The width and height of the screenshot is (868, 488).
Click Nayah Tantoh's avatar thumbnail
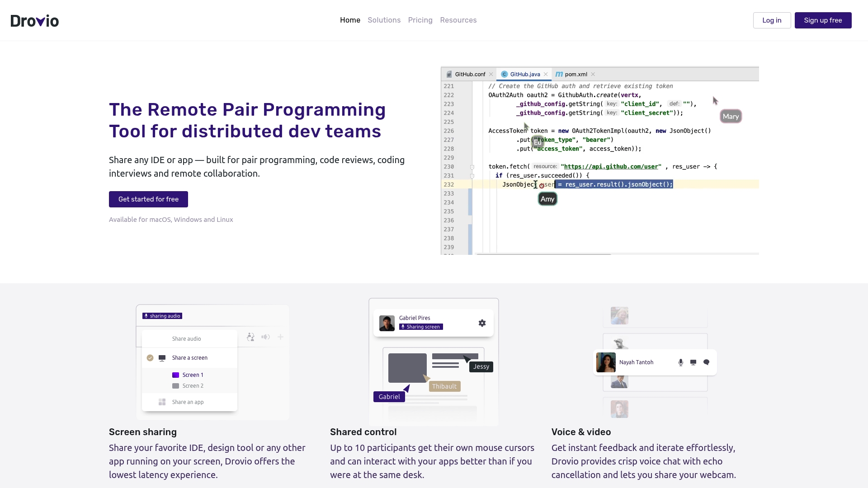(x=606, y=362)
